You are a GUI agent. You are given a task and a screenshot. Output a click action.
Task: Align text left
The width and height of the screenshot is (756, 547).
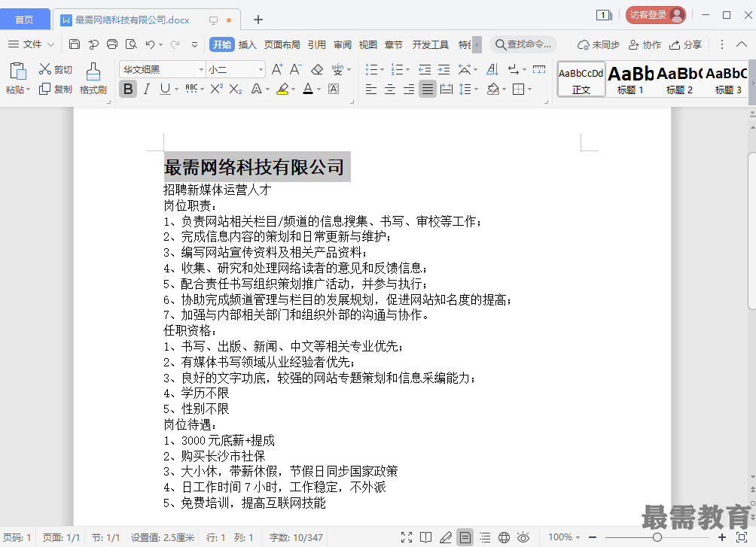(x=370, y=89)
